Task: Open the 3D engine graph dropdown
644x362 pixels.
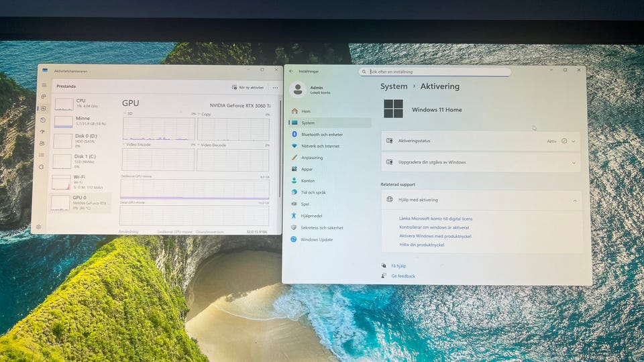Action: pyautogui.click(x=125, y=113)
